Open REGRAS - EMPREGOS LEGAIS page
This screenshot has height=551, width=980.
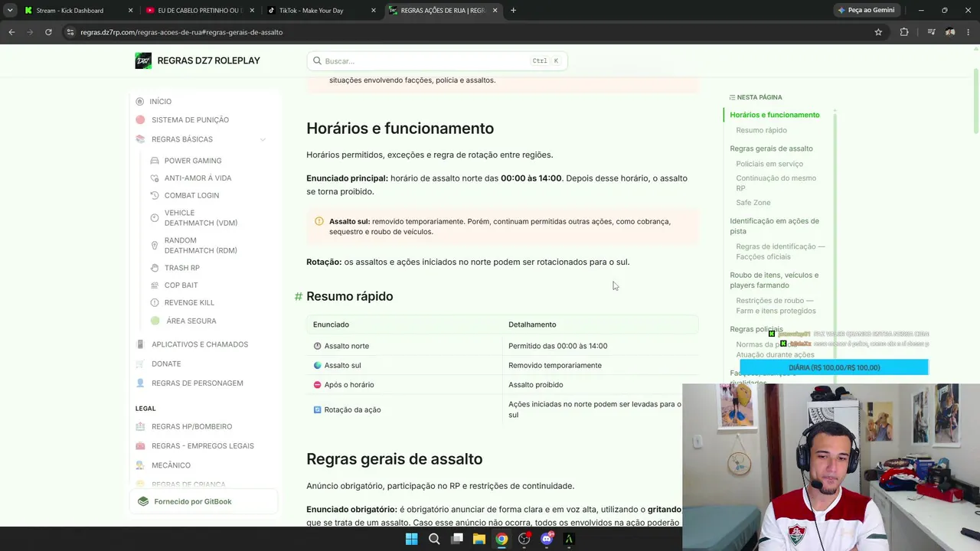[x=202, y=446]
